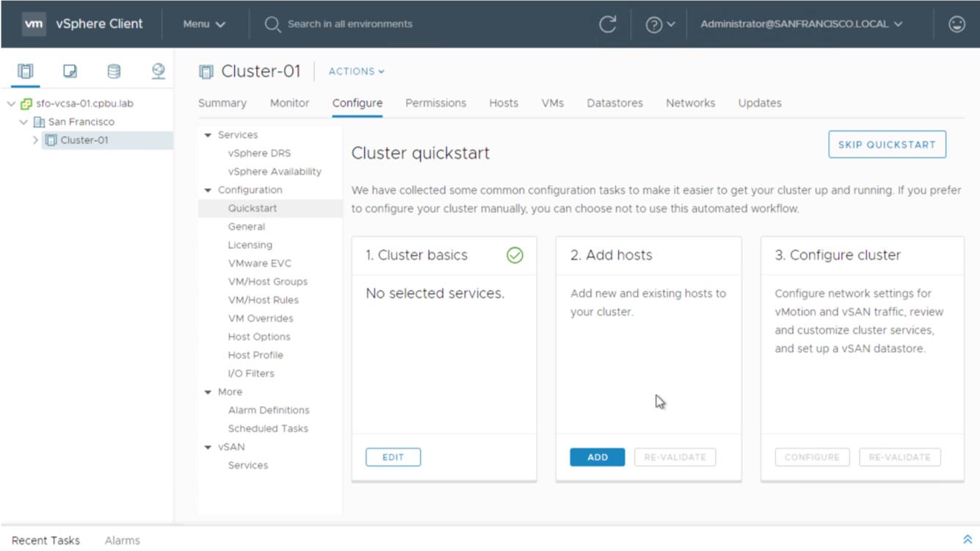Select Host Profile

pyautogui.click(x=255, y=356)
